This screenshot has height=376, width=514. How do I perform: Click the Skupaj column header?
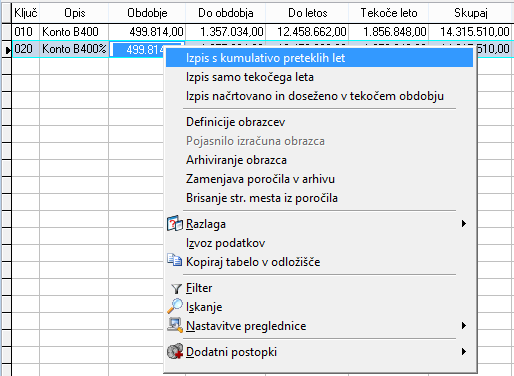pos(470,13)
